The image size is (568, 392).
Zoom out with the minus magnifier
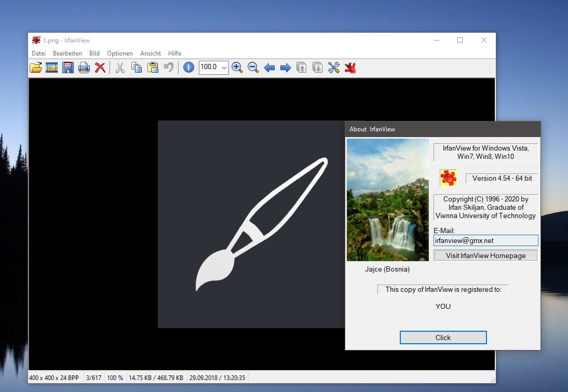point(253,67)
